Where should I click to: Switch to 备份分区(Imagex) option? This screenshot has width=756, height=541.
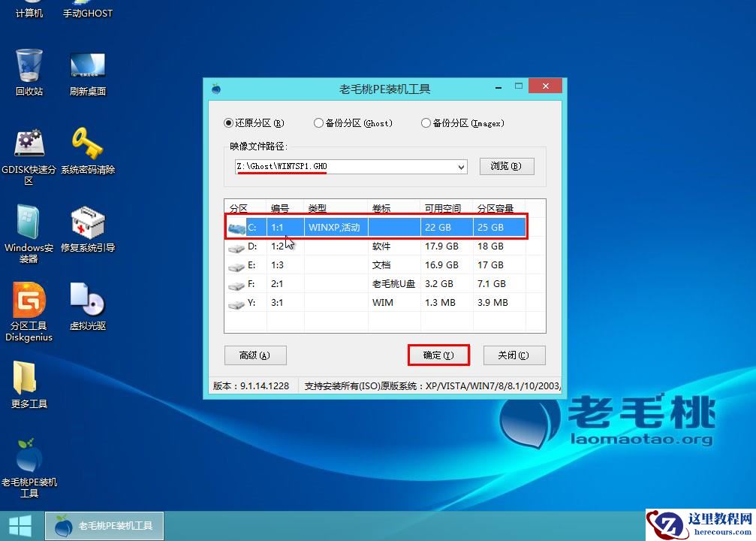(426, 122)
